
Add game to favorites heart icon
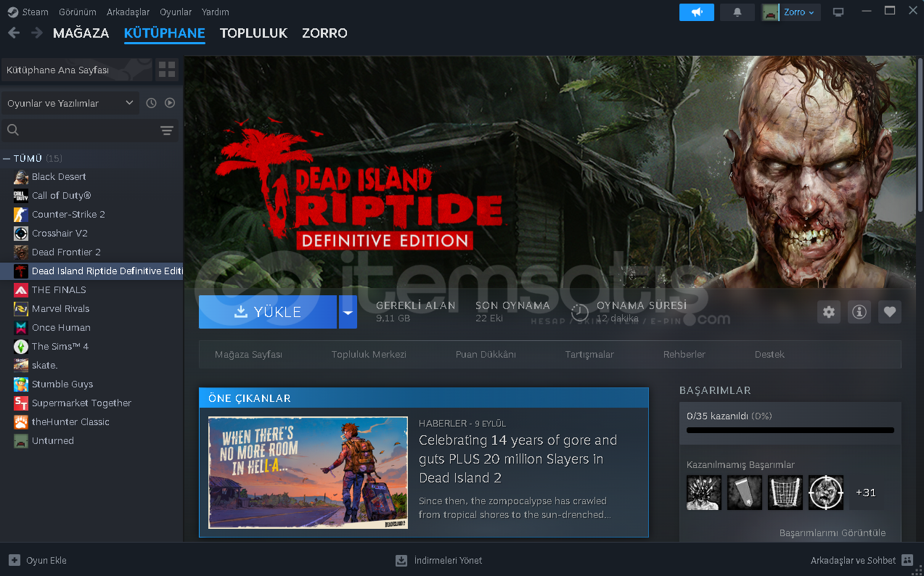tap(890, 312)
